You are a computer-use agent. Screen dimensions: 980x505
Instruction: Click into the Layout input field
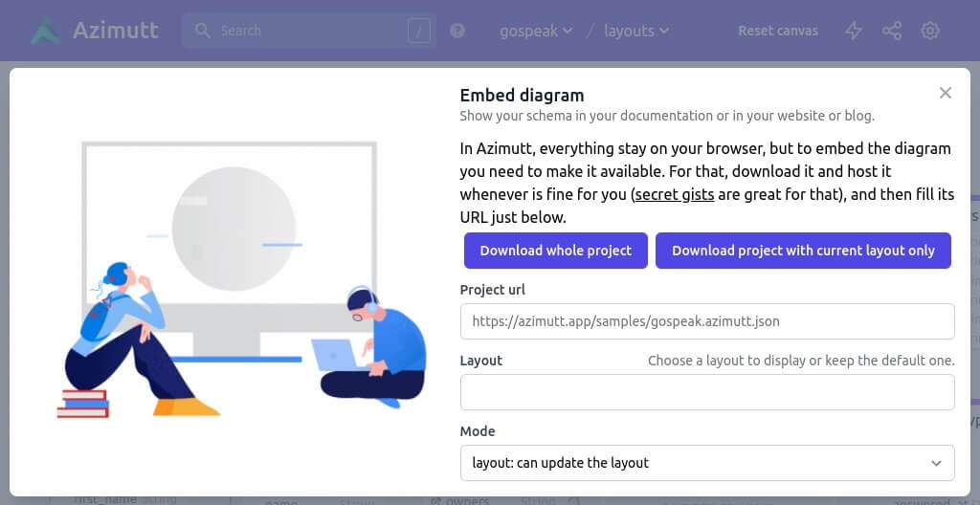707,392
